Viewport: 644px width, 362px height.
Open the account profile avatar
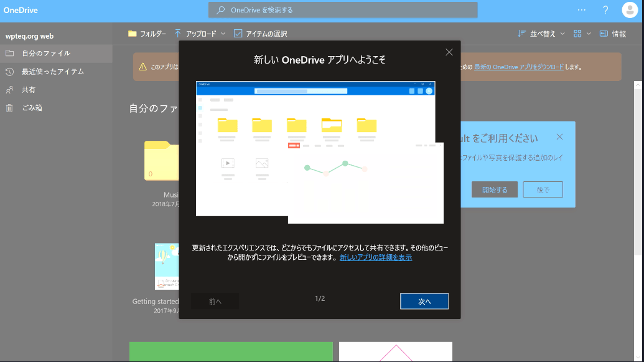[630, 10]
